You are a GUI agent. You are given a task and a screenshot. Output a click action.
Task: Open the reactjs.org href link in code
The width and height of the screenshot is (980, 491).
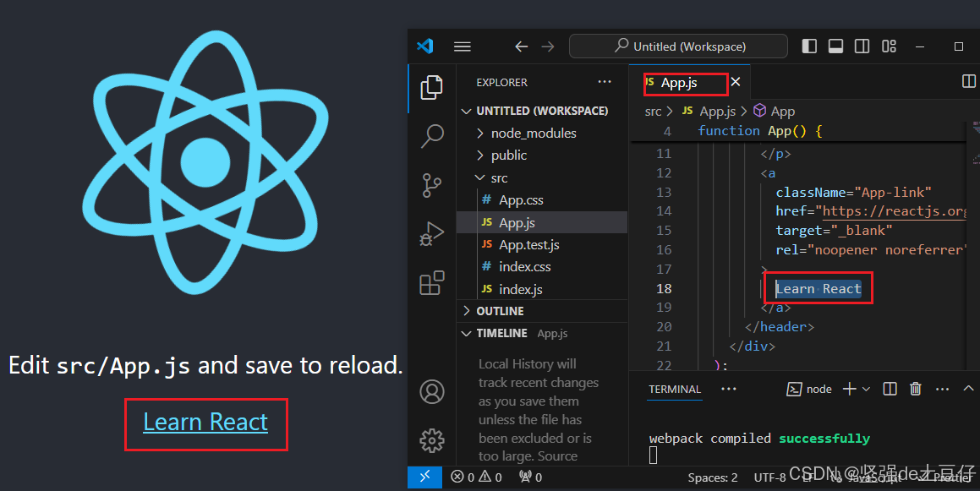click(x=895, y=211)
